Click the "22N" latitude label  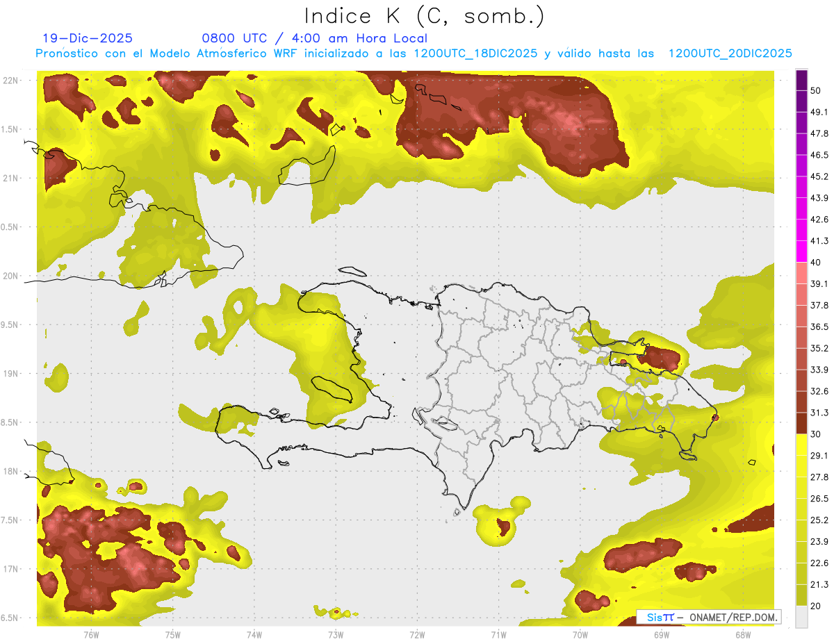point(10,81)
